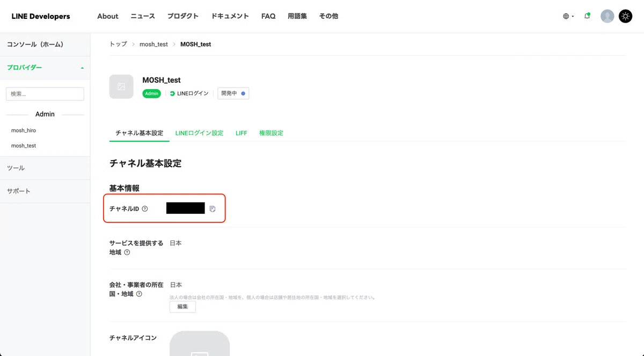Image resolution: width=644 pixels, height=356 pixels.
Task: Toggle light/dark theme sun icon
Action: pos(625,16)
